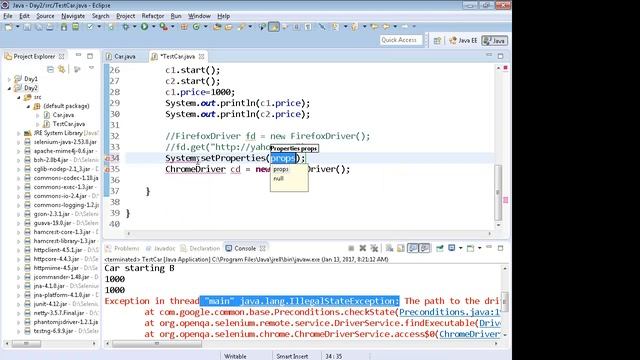Click the New file toolbar icon
640x360 pixels.
tap(8, 27)
